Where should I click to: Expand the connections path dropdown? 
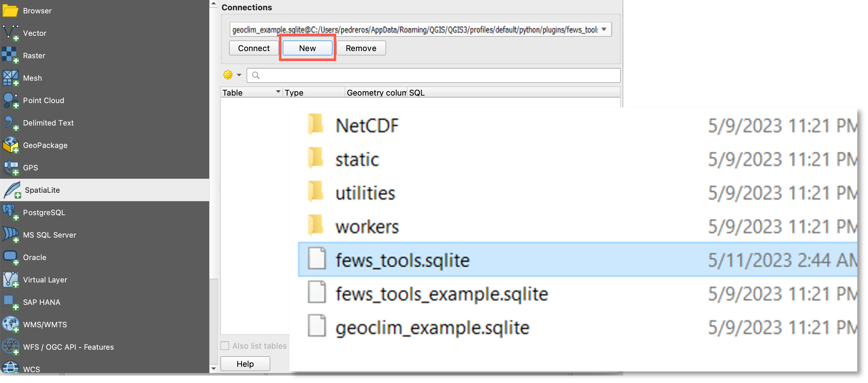coord(604,29)
